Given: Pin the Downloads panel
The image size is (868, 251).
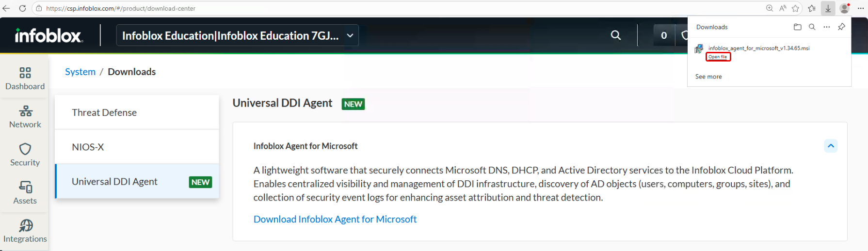Looking at the screenshot, I should [841, 27].
